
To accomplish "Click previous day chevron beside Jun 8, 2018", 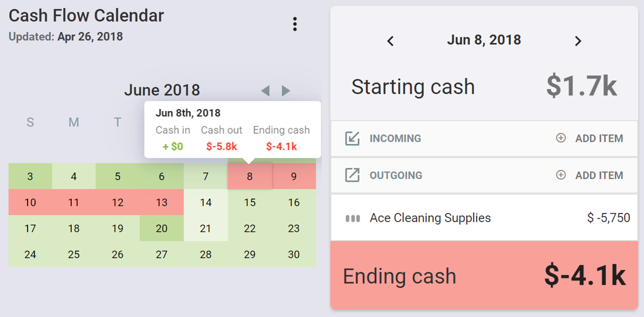I will (391, 41).
